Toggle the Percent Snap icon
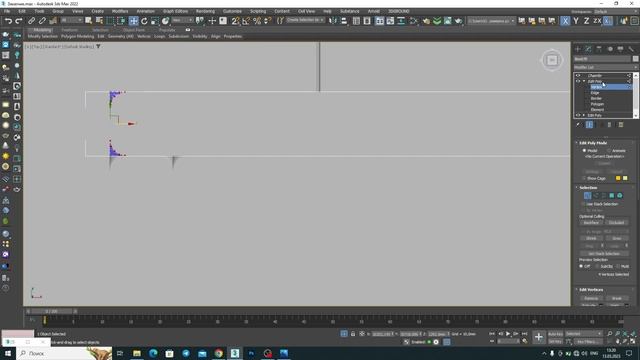The image size is (640, 360). (x=257, y=21)
